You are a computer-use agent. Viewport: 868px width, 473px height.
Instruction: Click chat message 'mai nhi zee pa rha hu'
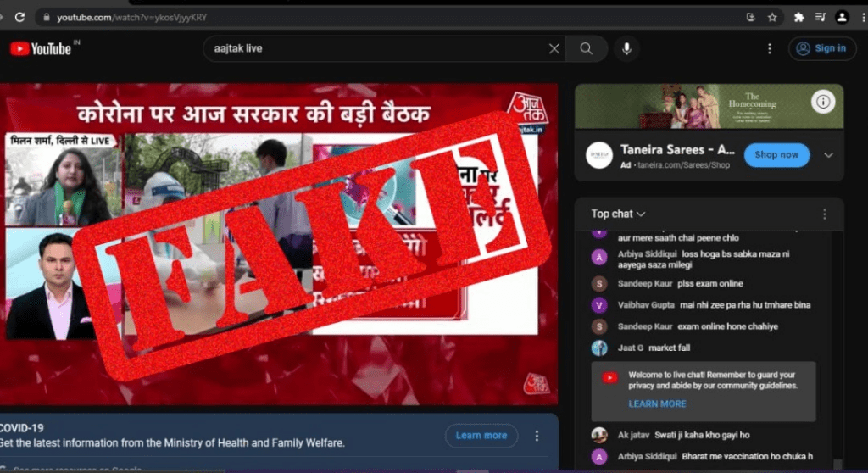tap(745, 305)
